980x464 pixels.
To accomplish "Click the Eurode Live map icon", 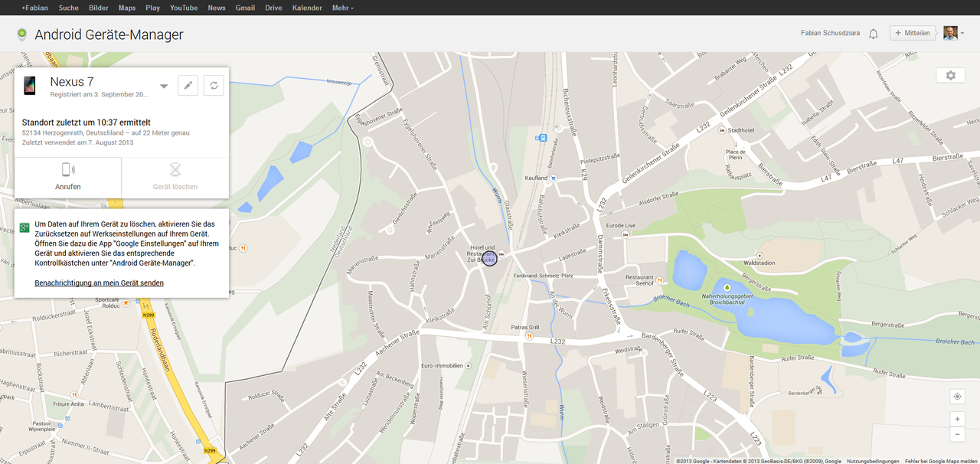I will point(626,234).
